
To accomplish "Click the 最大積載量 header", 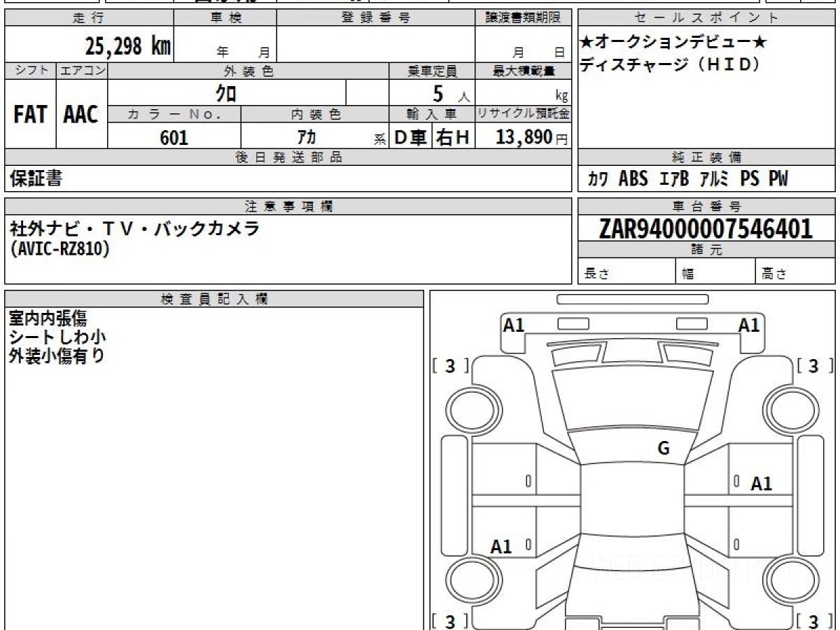I will tap(523, 71).
